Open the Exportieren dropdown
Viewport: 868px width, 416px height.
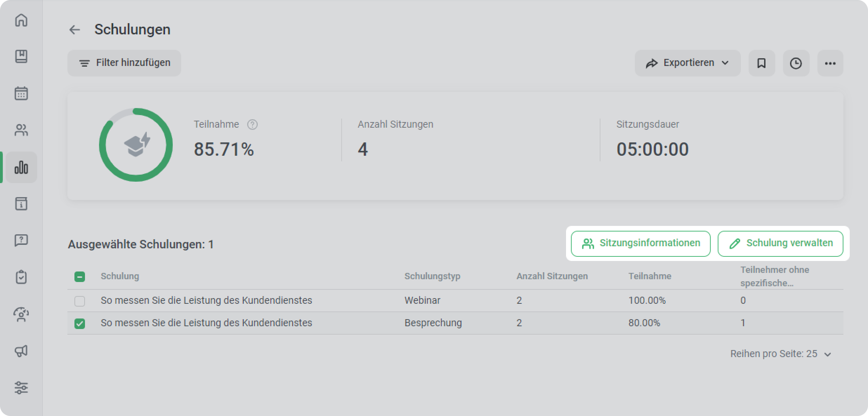[688, 63]
